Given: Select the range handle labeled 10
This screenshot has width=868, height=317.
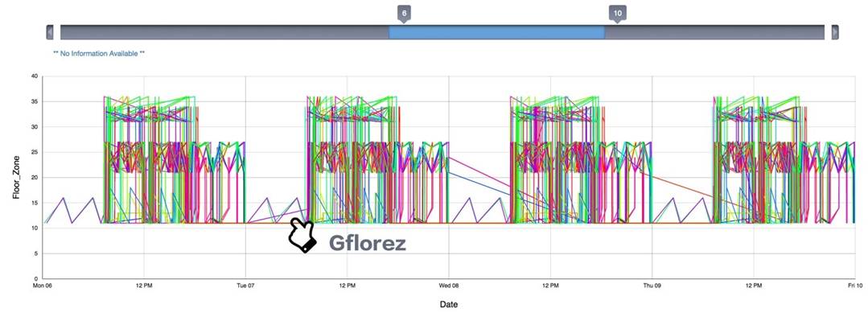Looking at the screenshot, I should tap(618, 14).
